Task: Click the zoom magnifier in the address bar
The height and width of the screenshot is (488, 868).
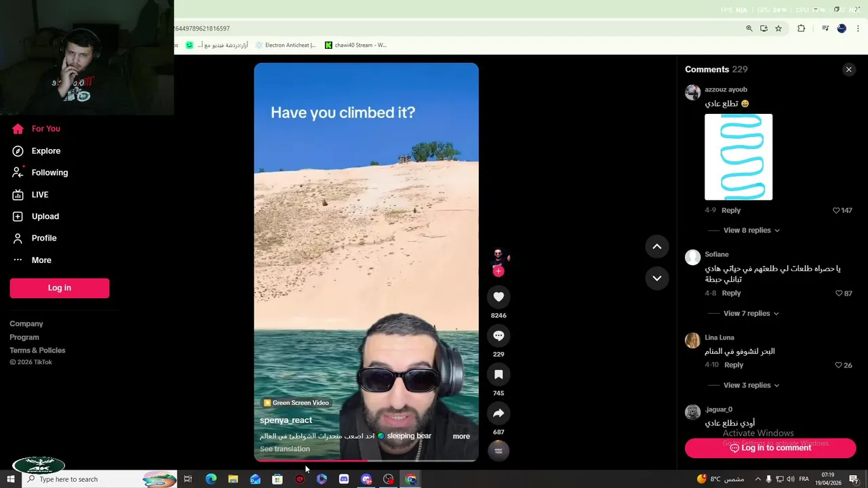Action: 749,28
